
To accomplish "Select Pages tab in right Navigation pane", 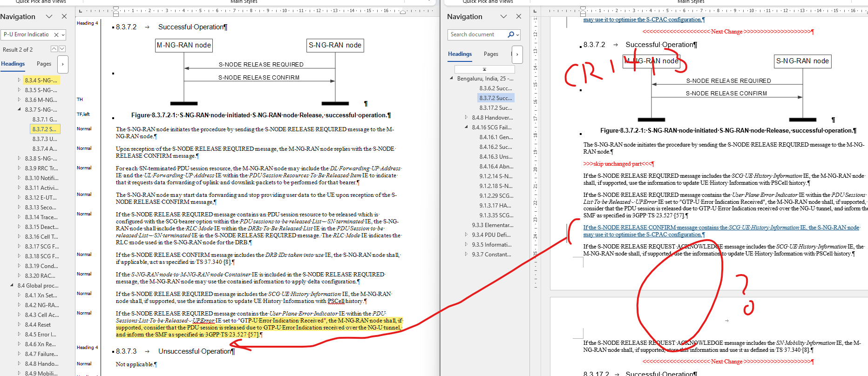I will point(491,54).
